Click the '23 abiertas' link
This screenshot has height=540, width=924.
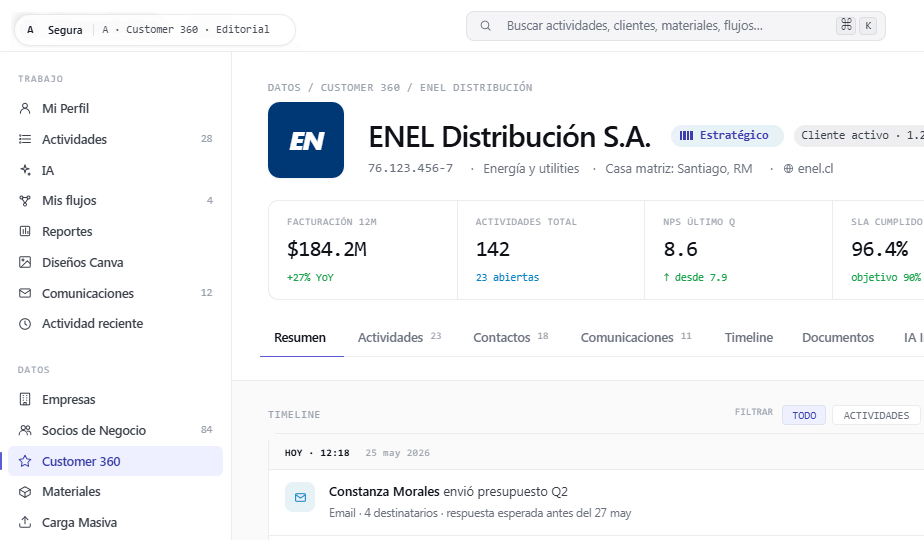[507, 277]
